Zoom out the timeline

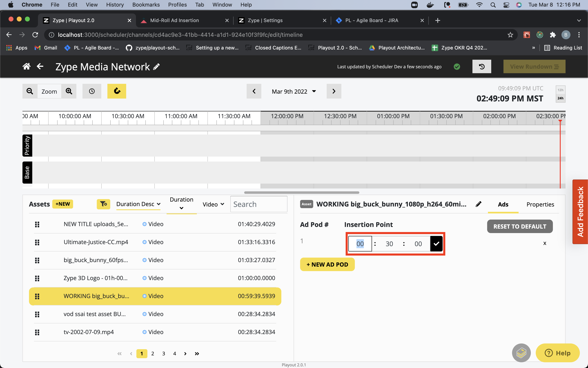point(30,91)
